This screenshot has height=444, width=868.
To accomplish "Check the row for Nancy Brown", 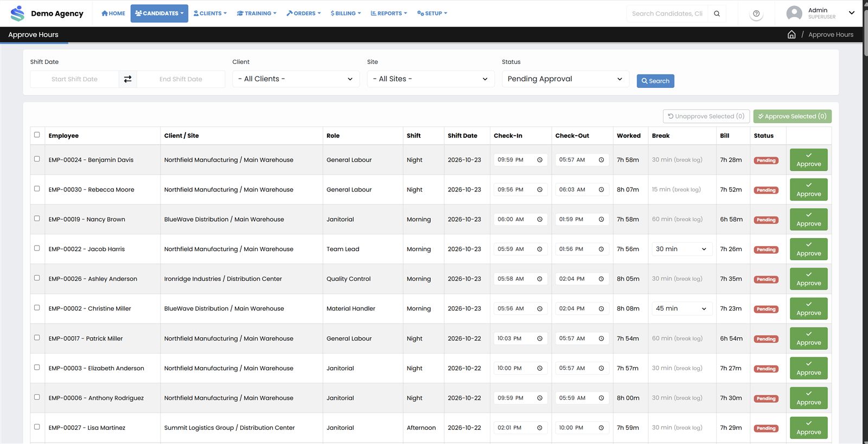I will (37, 219).
